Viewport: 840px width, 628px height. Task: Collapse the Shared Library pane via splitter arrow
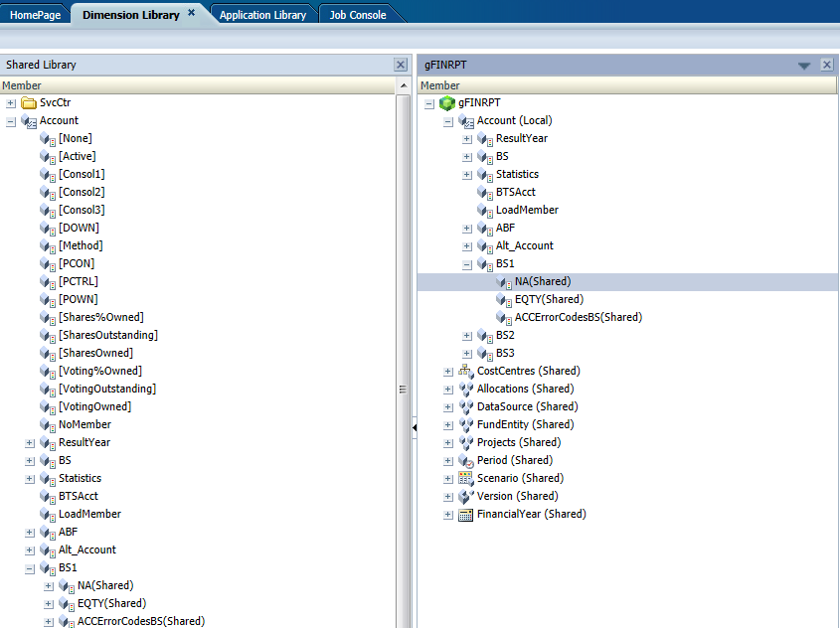tap(414, 427)
